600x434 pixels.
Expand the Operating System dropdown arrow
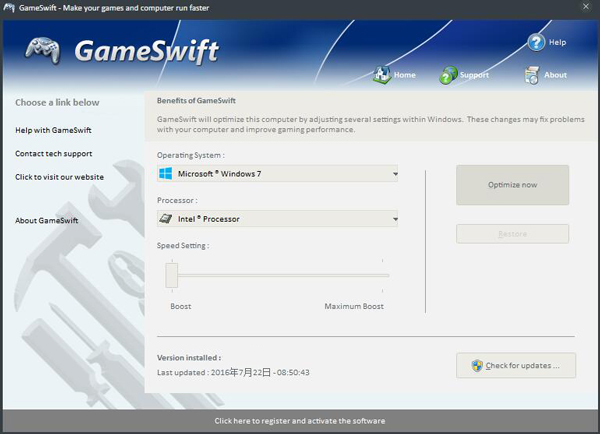tap(395, 174)
